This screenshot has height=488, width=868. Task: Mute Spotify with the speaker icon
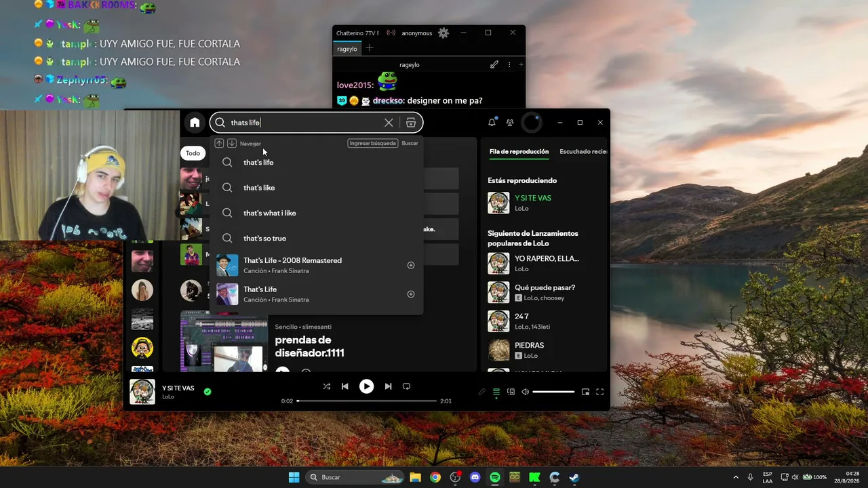point(525,392)
